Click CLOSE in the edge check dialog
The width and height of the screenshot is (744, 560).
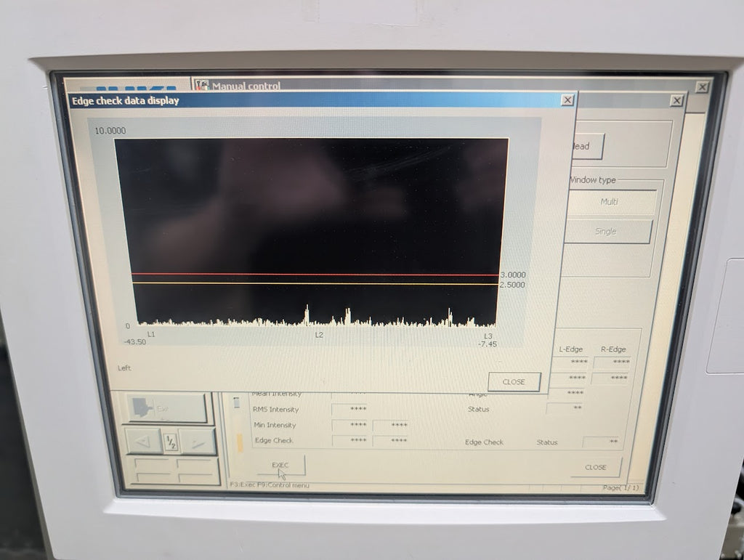514,381
